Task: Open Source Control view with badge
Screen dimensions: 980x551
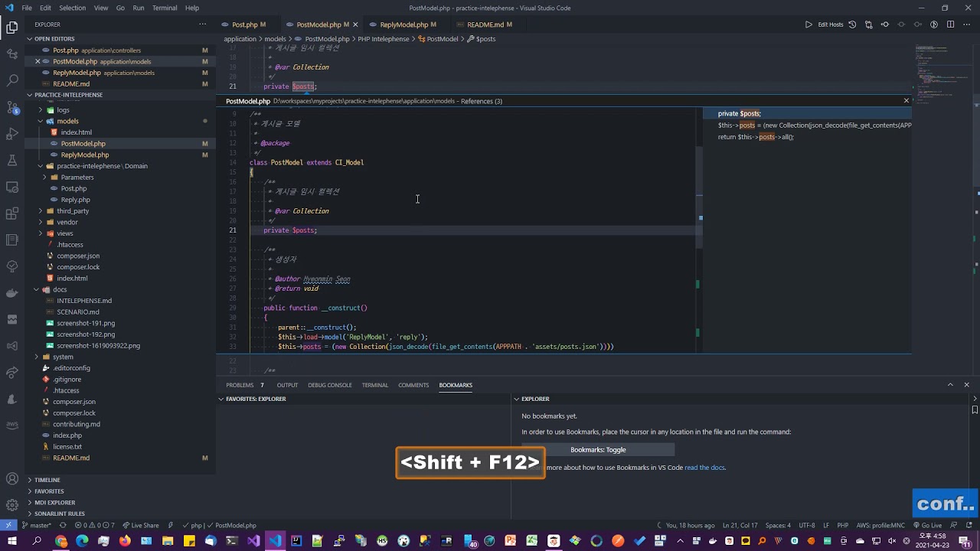Action: 12,107
